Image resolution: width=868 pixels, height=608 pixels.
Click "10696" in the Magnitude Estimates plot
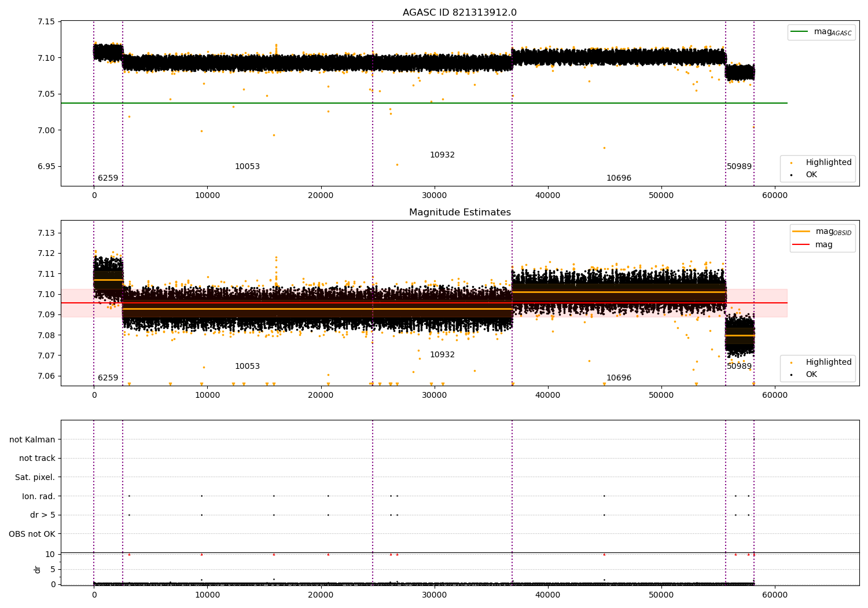pyautogui.click(x=619, y=378)
